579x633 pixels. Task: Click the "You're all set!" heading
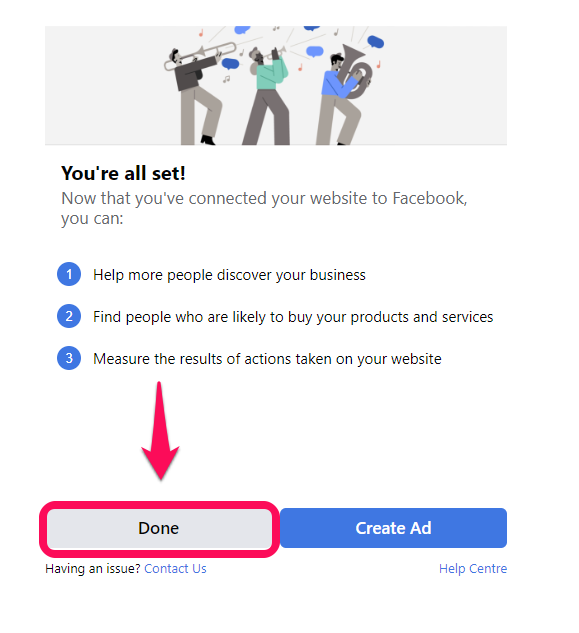pos(124,173)
